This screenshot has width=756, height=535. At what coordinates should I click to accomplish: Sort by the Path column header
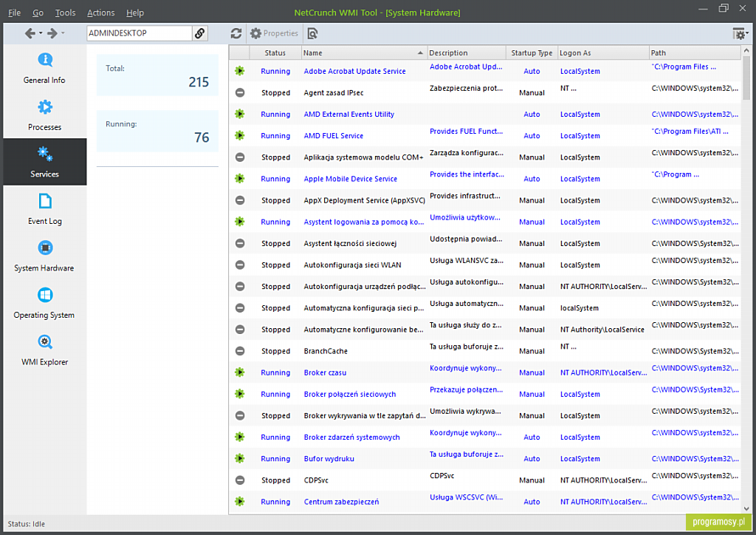pos(694,52)
